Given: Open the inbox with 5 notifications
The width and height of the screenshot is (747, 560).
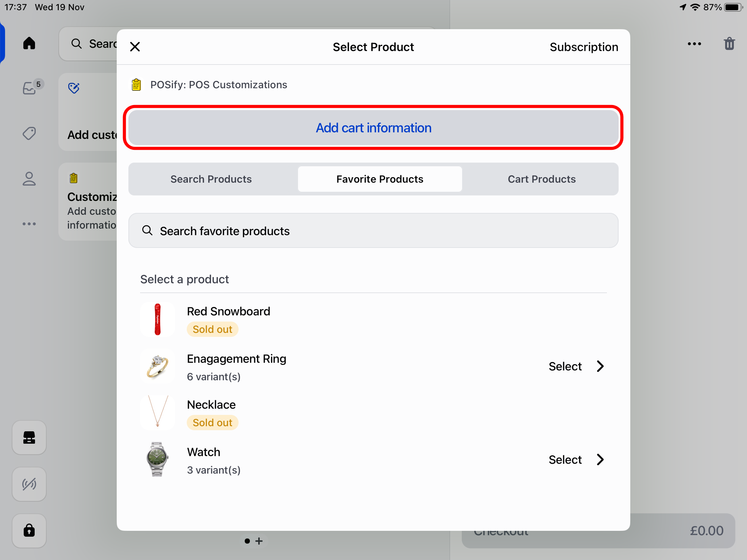Looking at the screenshot, I should pyautogui.click(x=30, y=88).
